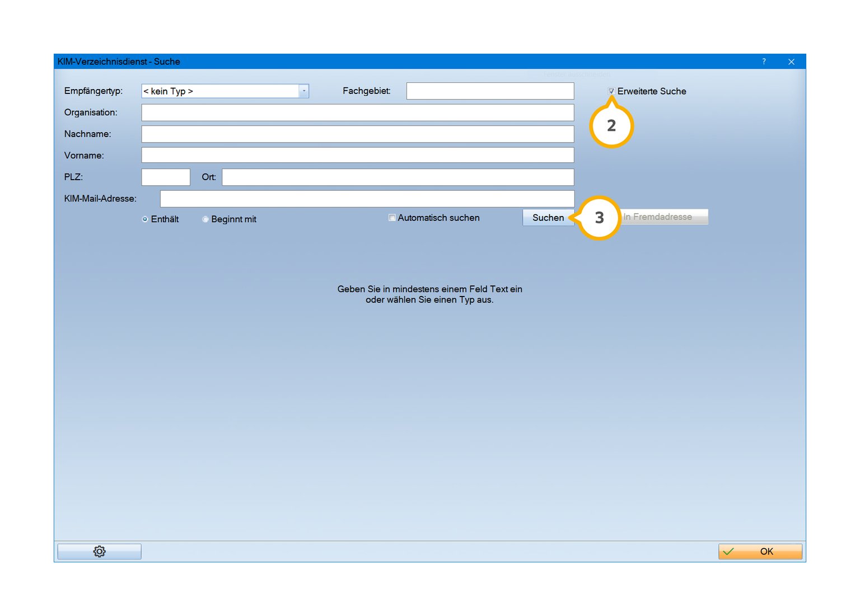
Task: Select the Beginnt mit radio option
Action: (x=205, y=219)
